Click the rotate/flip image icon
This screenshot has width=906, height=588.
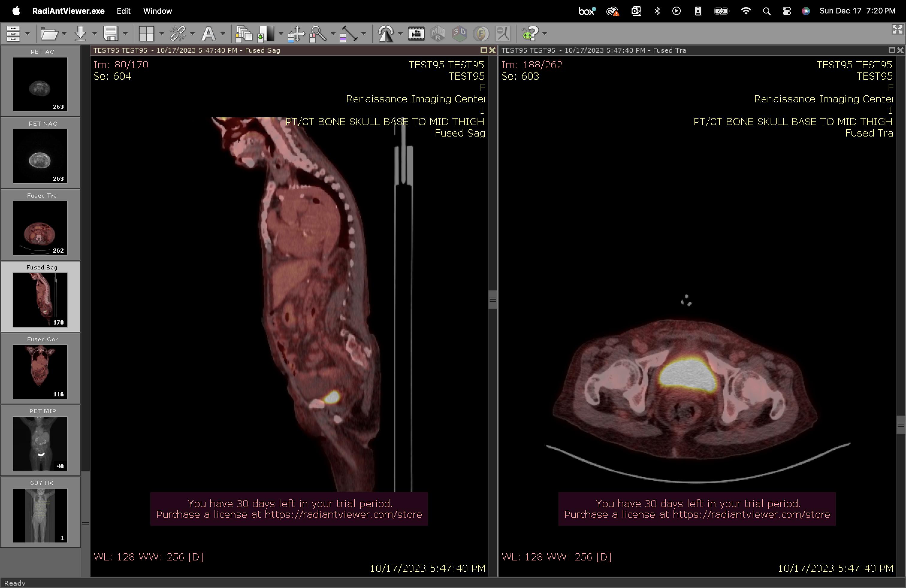386,34
